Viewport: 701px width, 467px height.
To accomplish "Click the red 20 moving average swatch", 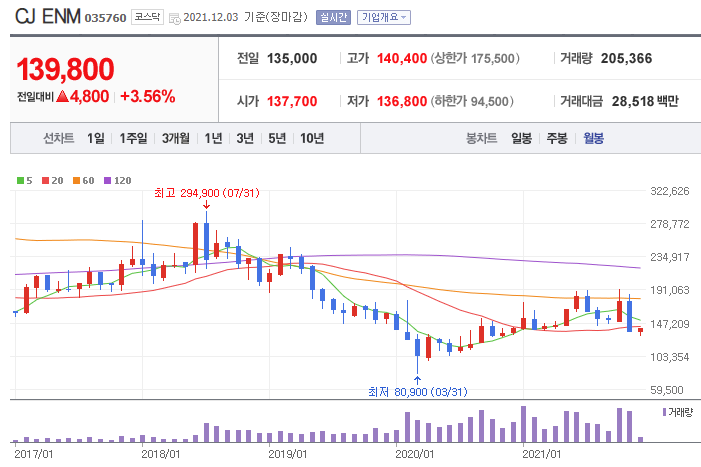I will (x=45, y=181).
